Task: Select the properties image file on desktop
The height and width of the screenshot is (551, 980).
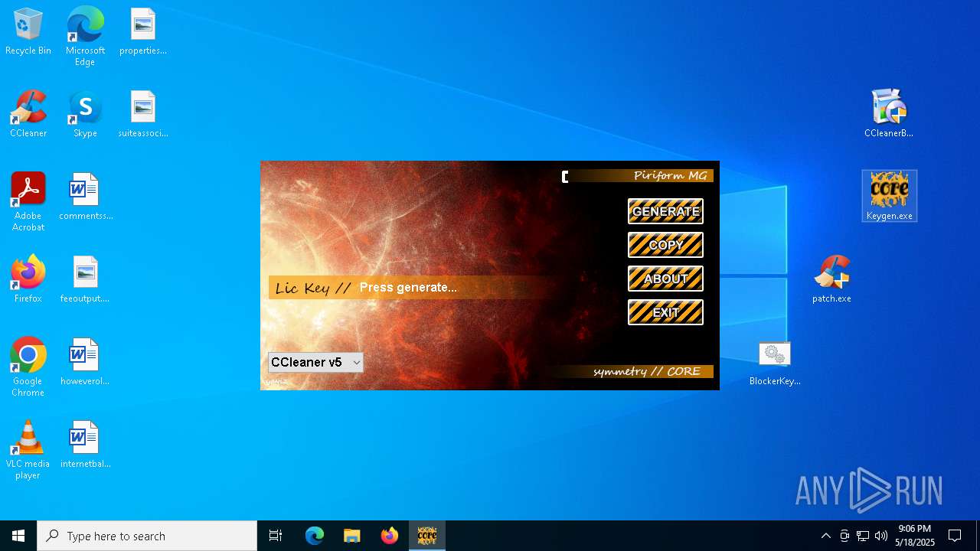Action: tap(143, 32)
